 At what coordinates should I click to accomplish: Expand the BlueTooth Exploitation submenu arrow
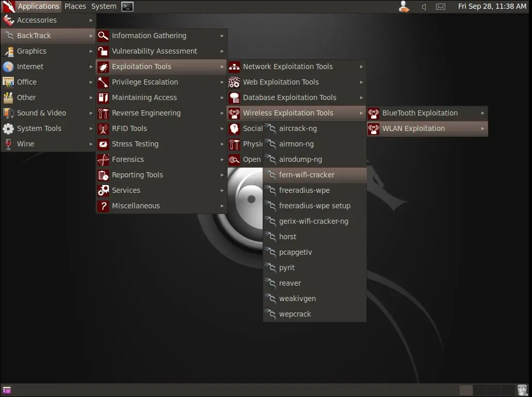pyautogui.click(x=482, y=113)
